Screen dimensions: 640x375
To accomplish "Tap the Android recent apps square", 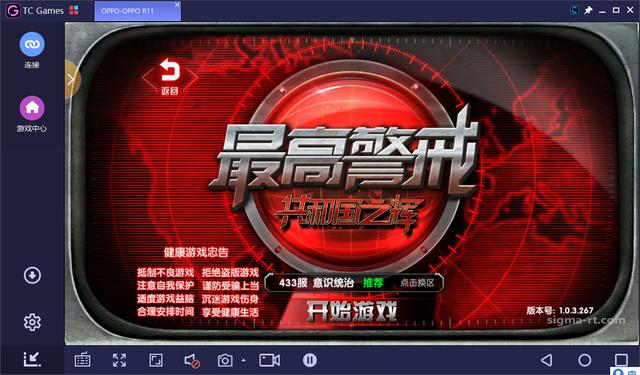I will click(621, 360).
